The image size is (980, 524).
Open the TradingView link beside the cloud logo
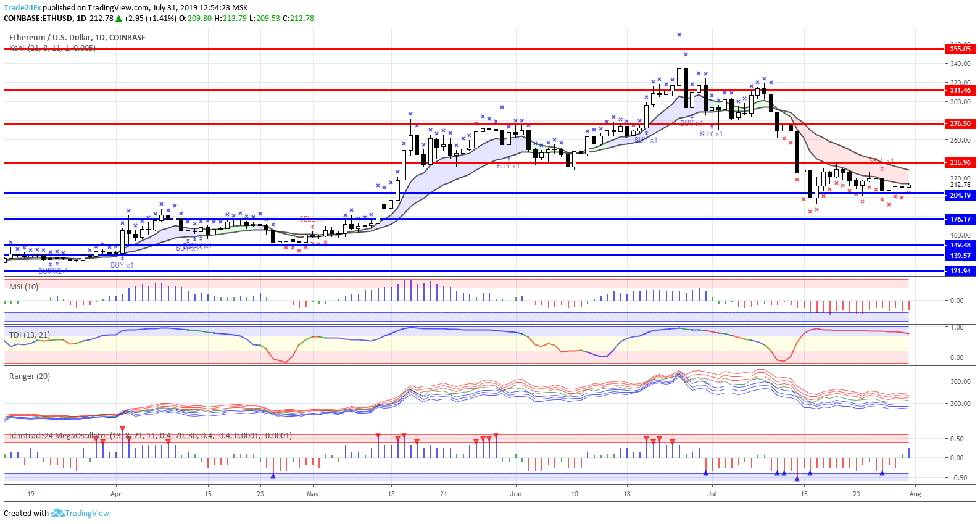(x=87, y=513)
